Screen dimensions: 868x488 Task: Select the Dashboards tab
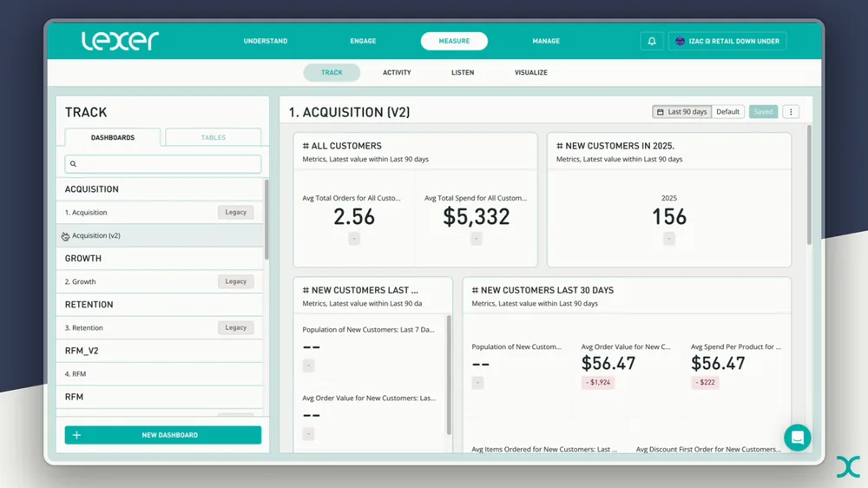[113, 137]
